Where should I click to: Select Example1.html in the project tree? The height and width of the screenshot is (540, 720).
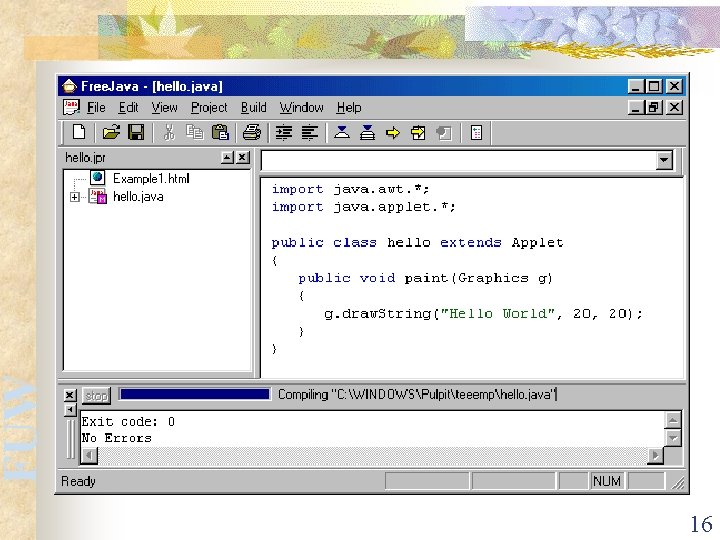tap(151, 178)
